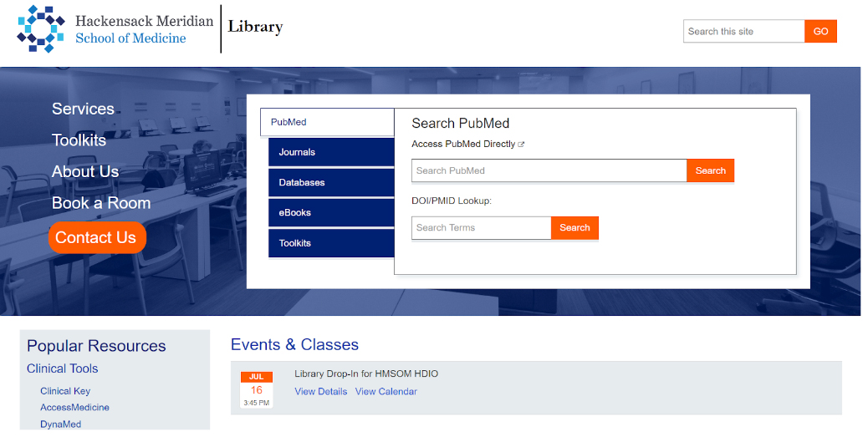Viewport: 868px width, 437px height.
Task: Click the orange Contact Us button
Action: pyautogui.click(x=97, y=238)
